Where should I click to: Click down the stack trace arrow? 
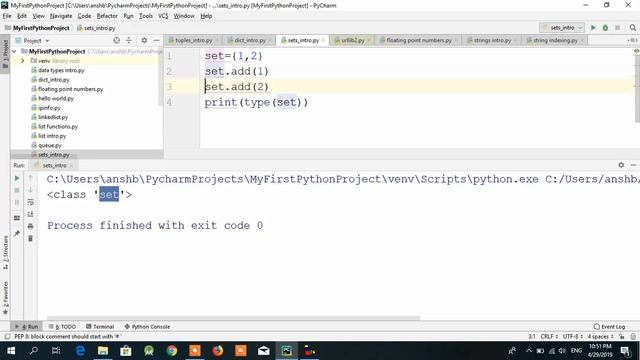click(x=31, y=190)
